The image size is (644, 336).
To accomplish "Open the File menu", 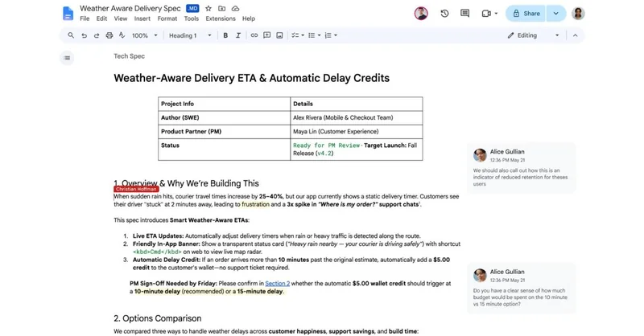I will [x=85, y=18].
